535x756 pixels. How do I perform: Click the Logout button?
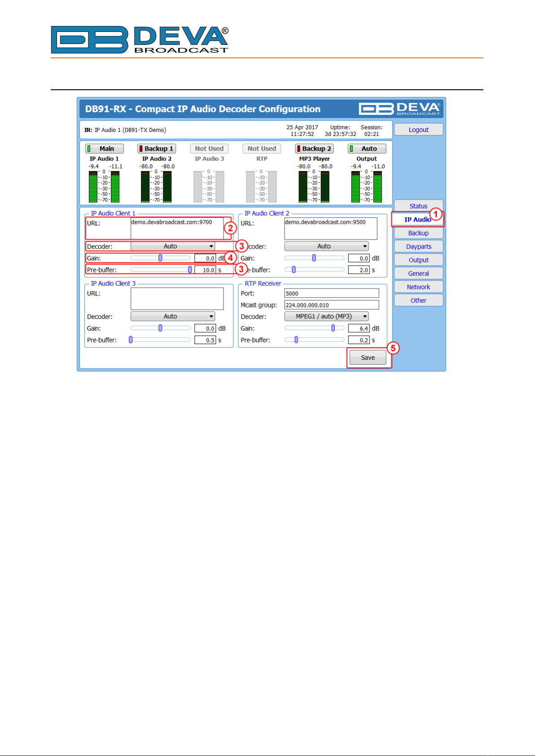[x=418, y=130]
